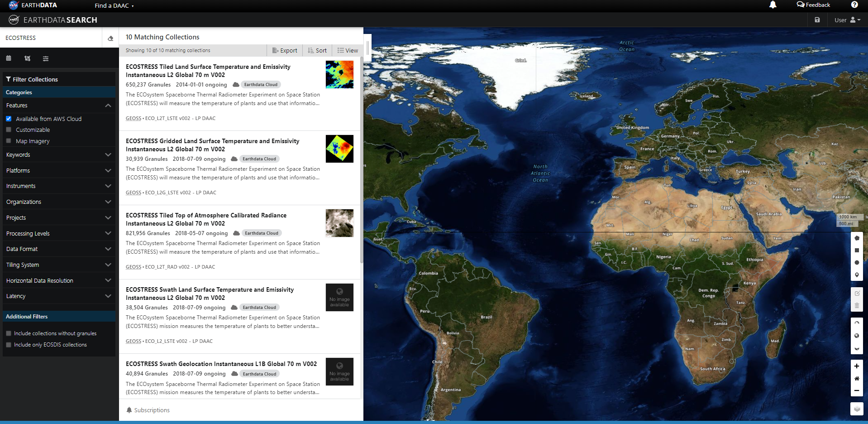Click the Earthdata Cloud badge on ECO_L2T_LSTE

tap(261, 85)
